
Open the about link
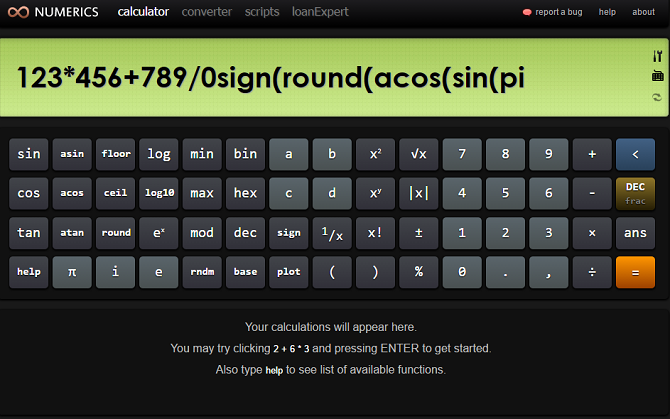[644, 12]
